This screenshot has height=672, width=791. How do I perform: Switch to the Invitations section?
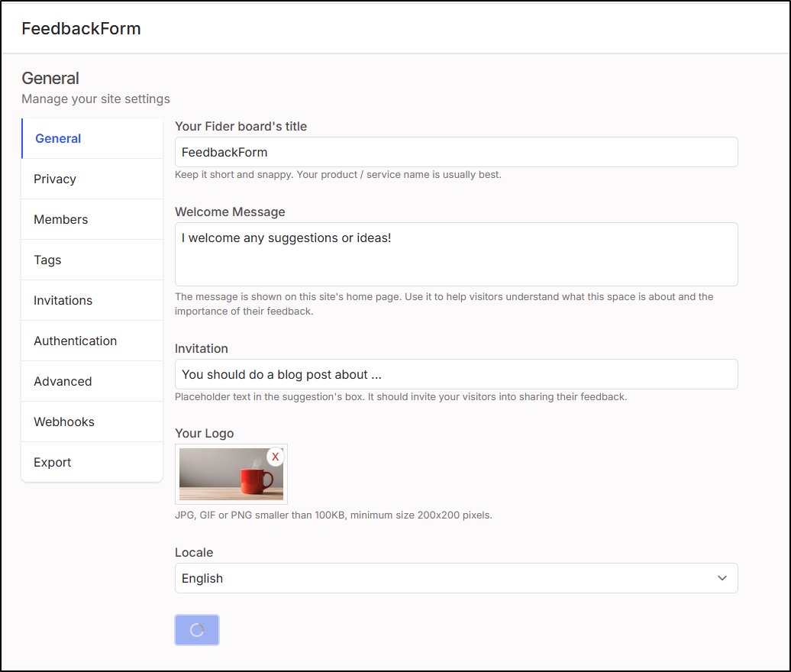(92, 300)
